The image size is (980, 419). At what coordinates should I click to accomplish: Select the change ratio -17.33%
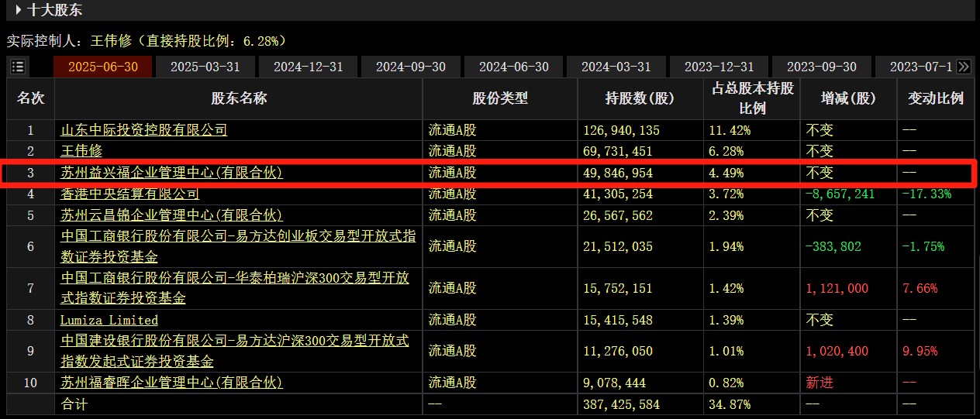tap(927, 194)
